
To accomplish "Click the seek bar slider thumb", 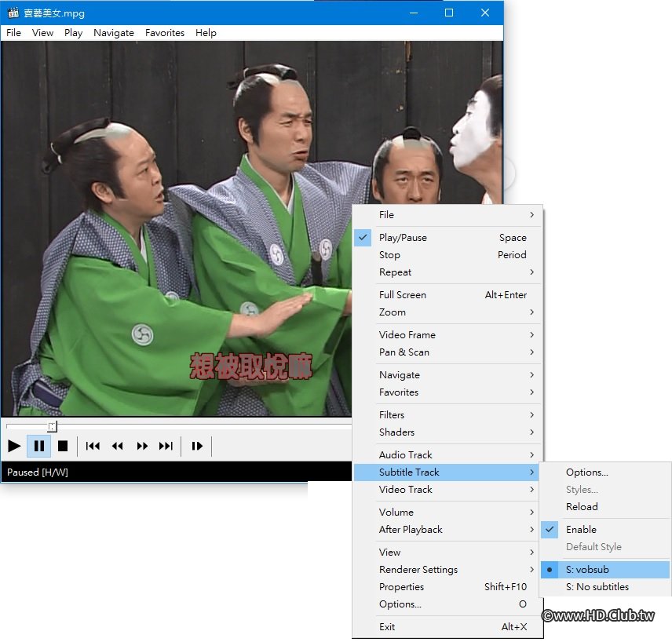I will point(52,426).
